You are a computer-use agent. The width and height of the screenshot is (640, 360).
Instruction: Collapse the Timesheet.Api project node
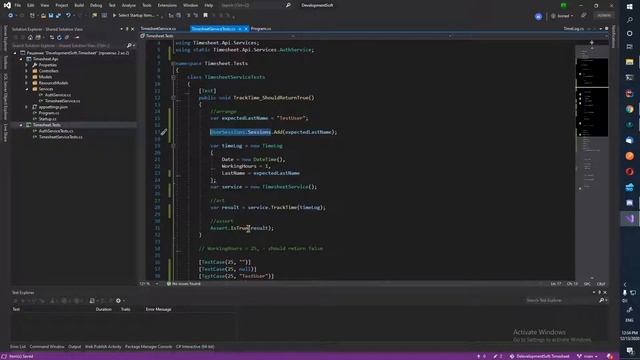click(21, 59)
